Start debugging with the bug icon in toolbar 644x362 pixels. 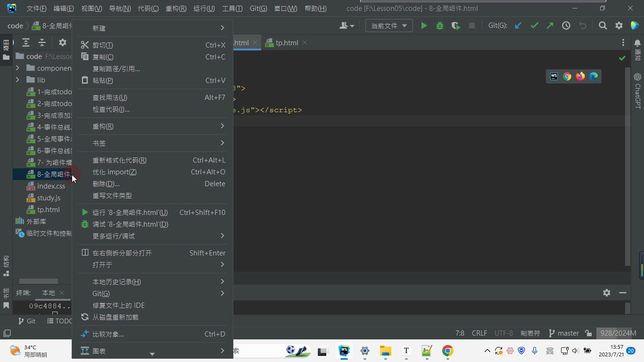440,26
